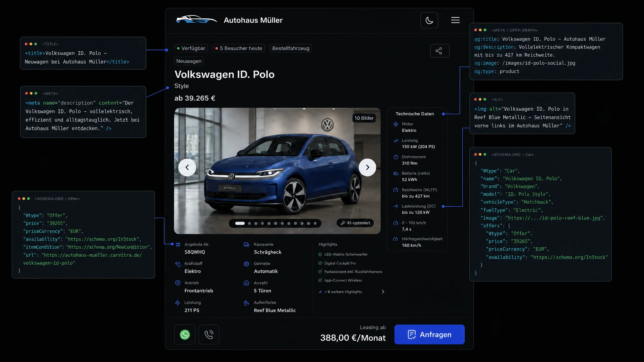Open the hamburger menu

click(x=455, y=20)
